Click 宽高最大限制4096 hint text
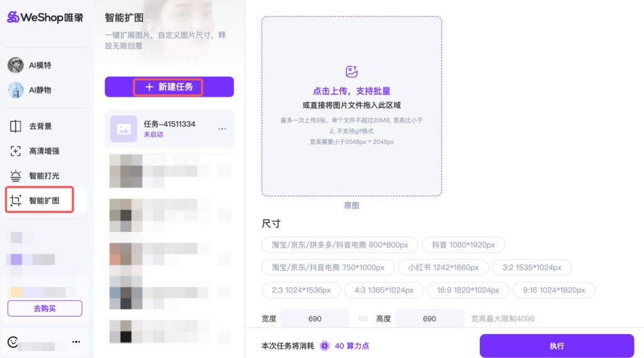The height and width of the screenshot is (358, 644). click(502, 318)
